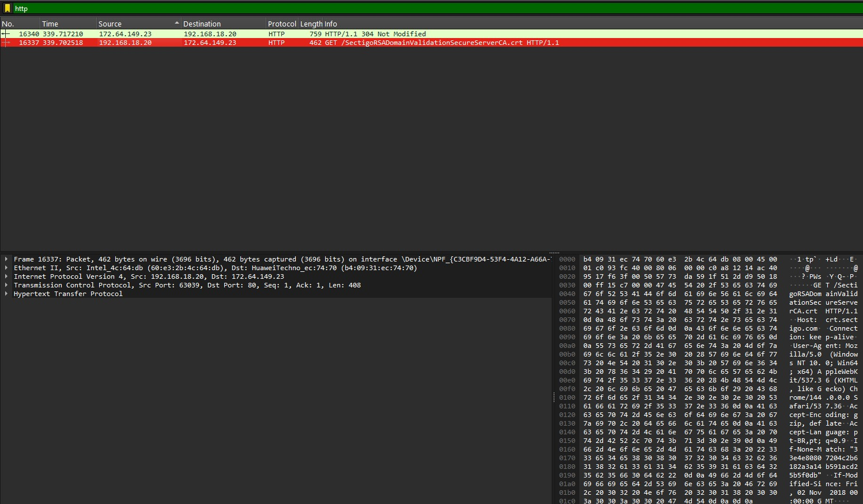This screenshot has height=504, width=863.
Task: Select the "Transmission Control Protocol, Src Port: 63039" line
Action: (187, 285)
